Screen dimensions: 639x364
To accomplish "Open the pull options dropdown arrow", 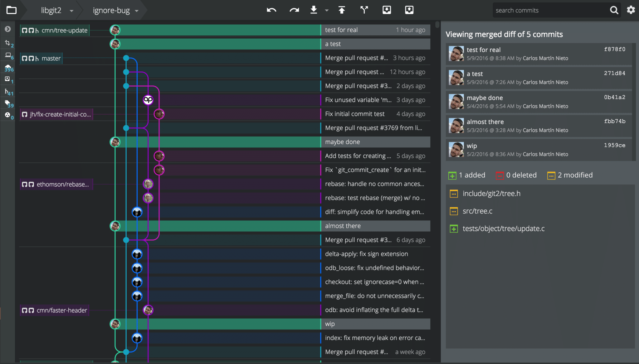I will (x=326, y=10).
